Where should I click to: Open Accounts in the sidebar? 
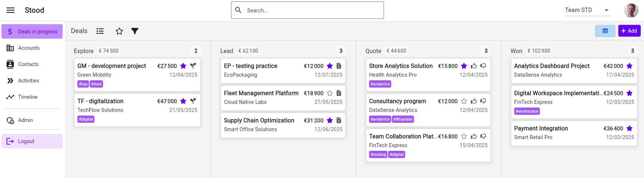[29, 48]
